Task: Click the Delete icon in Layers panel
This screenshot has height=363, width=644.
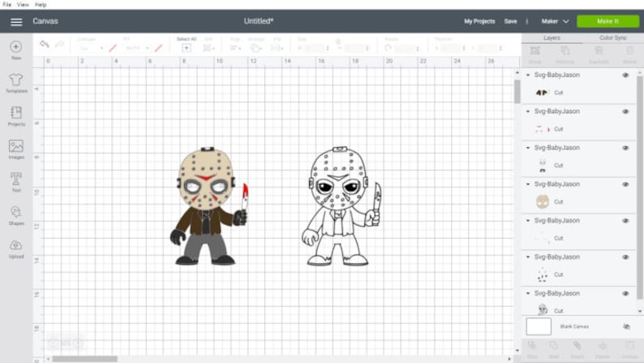Action: point(629,51)
